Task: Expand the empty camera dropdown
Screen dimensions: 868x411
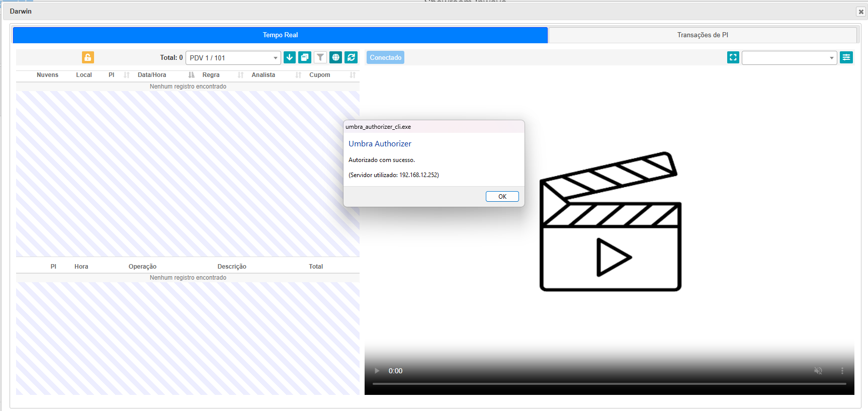Action: click(x=789, y=58)
